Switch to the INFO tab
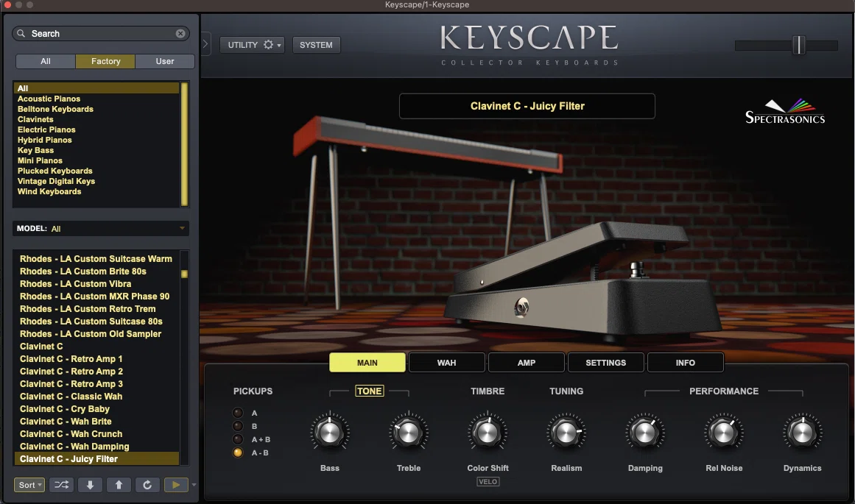855x504 pixels. 686,362
